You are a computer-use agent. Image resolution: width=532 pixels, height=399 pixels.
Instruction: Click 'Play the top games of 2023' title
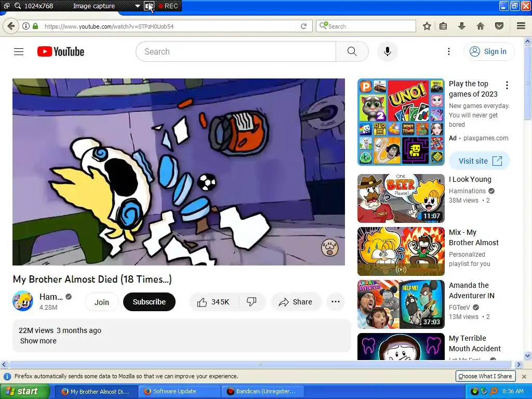[x=473, y=89]
